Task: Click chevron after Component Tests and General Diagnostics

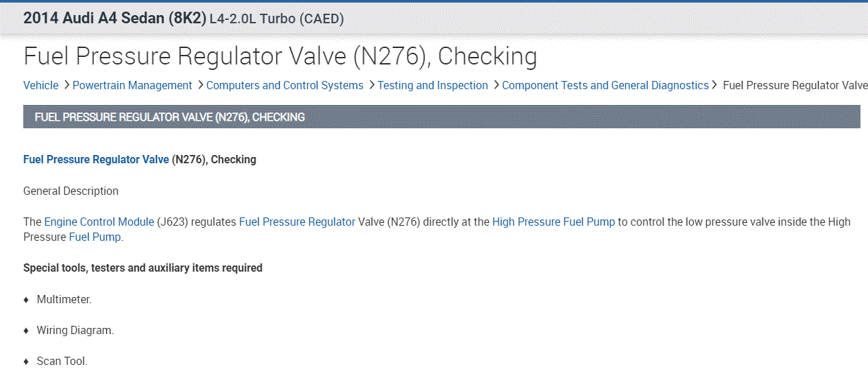Action: point(714,85)
